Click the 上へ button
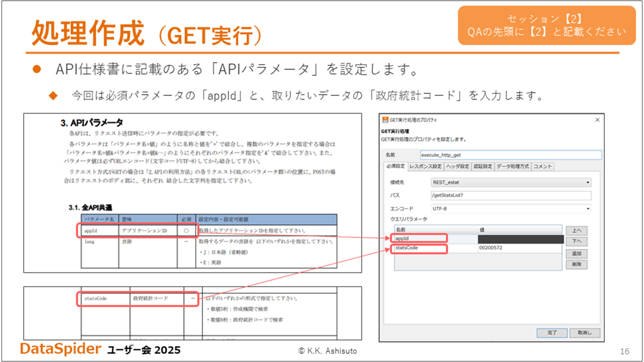Image resolution: width=644 pixels, height=362 pixels. pos(577,231)
